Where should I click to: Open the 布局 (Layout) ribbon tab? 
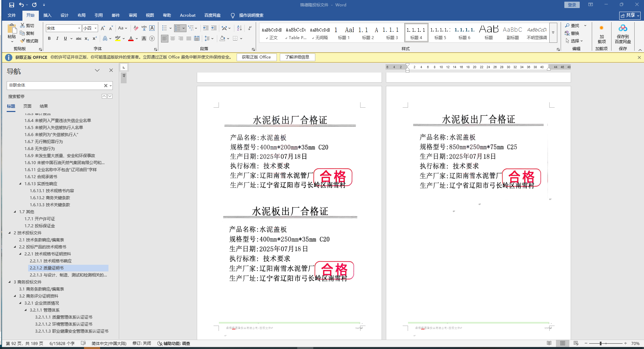click(x=82, y=15)
